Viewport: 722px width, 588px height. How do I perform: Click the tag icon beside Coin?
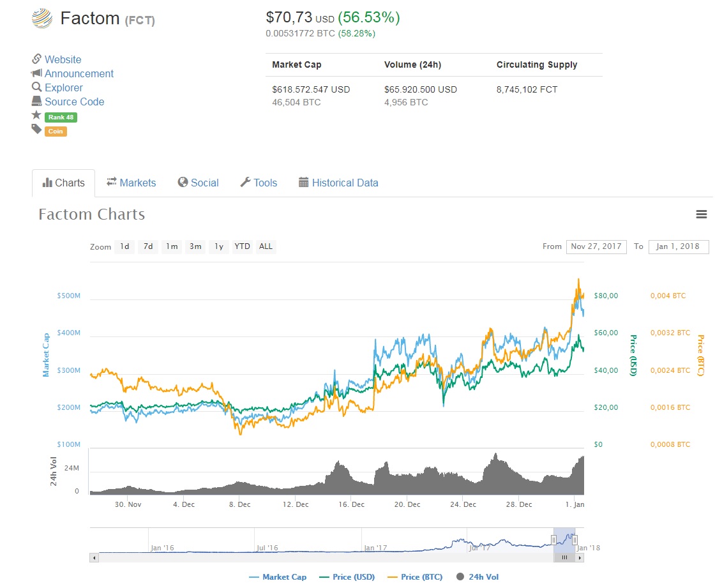tap(36, 129)
